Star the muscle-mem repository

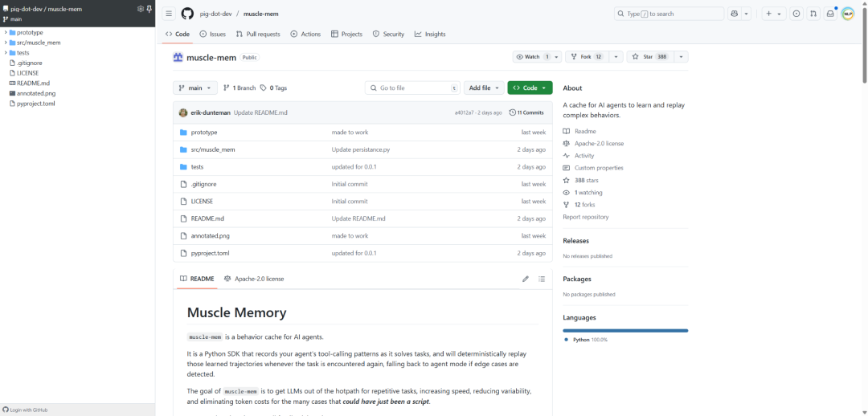[x=651, y=57]
